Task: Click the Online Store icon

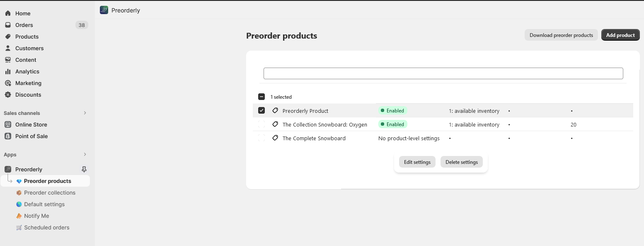Action: tap(8, 124)
